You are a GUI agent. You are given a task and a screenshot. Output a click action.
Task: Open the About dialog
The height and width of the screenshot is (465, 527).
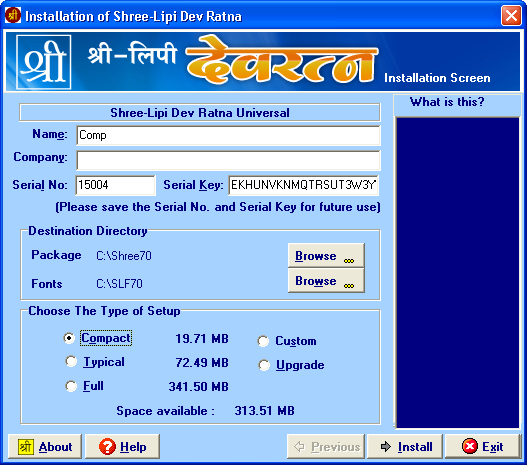(45, 447)
